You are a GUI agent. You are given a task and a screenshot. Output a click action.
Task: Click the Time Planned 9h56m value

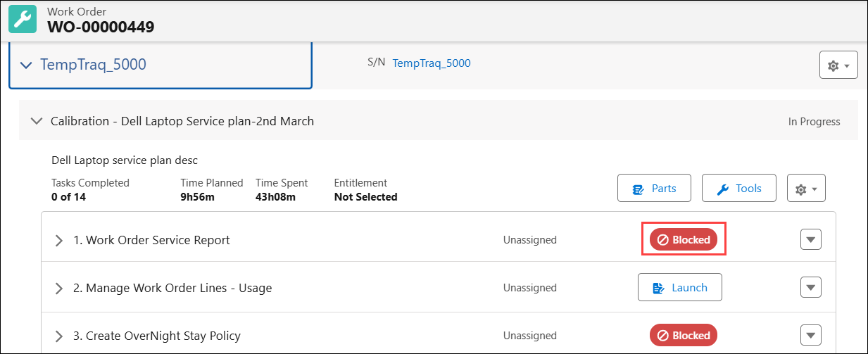point(198,197)
